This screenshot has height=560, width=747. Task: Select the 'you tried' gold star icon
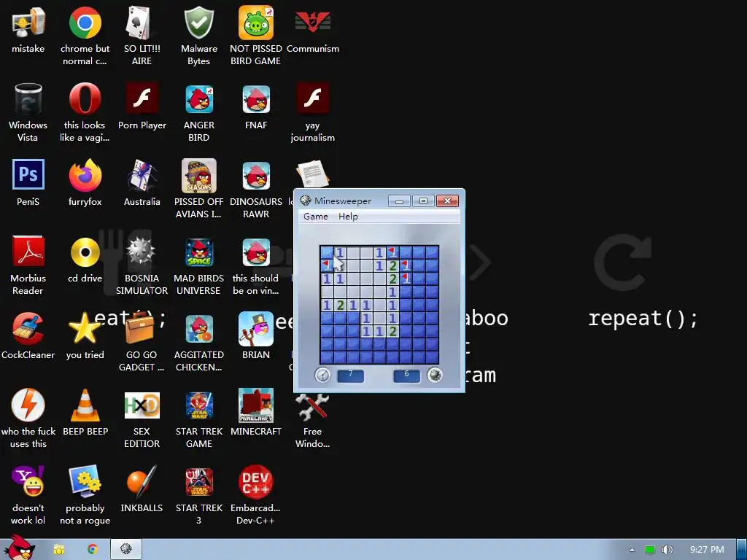point(85,329)
